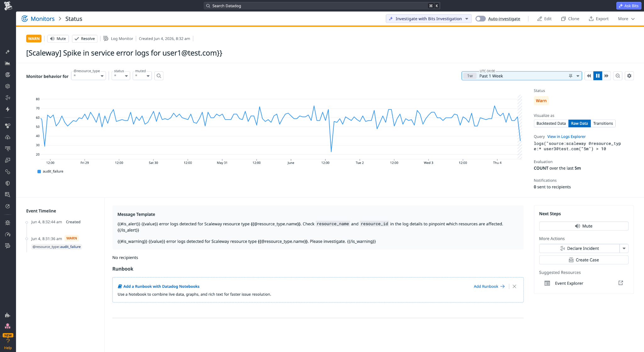
Task: Focus the Search Datadog field
Action: point(322,6)
